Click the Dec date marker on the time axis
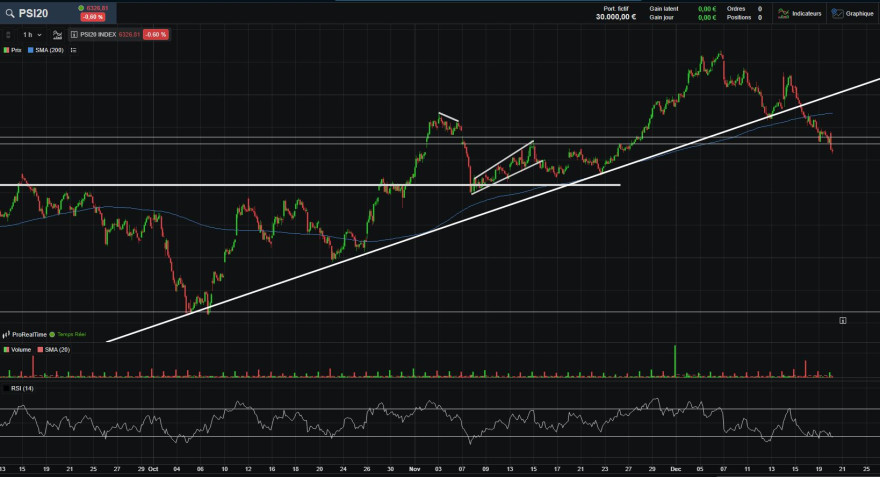This screenshot has width=880, height=477. (x=676, y=469)
